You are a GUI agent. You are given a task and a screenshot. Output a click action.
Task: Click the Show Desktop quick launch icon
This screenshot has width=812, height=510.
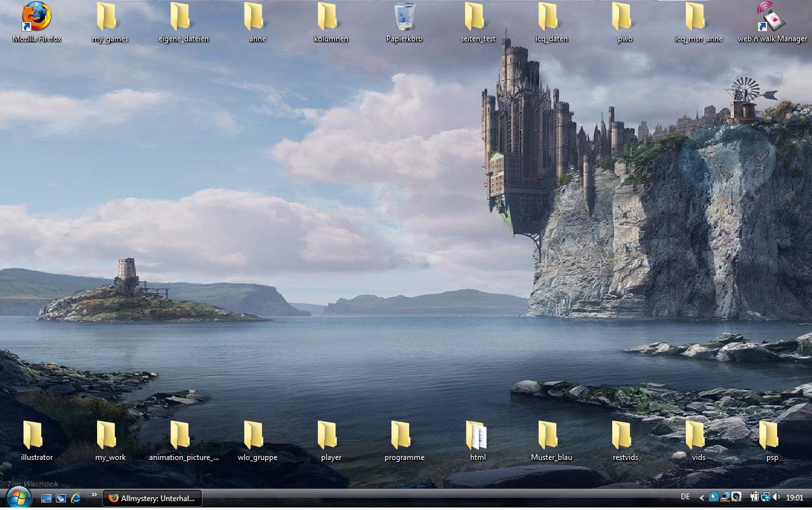coord(46,498)
